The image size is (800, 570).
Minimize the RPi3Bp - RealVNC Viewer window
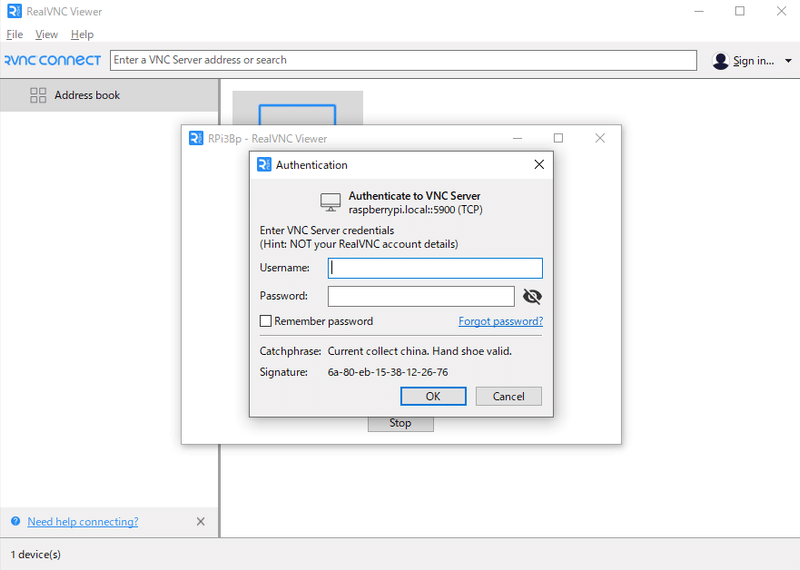coord(517,138)
